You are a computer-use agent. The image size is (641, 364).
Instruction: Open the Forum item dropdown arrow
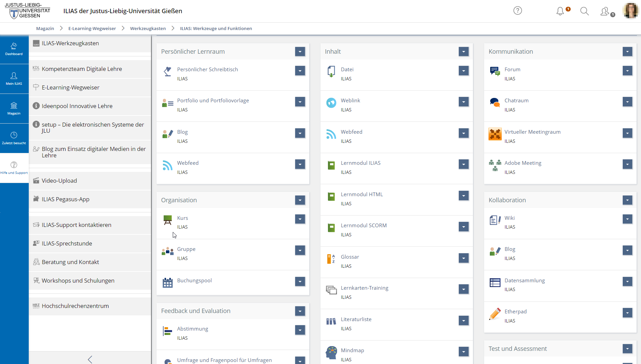627,71
